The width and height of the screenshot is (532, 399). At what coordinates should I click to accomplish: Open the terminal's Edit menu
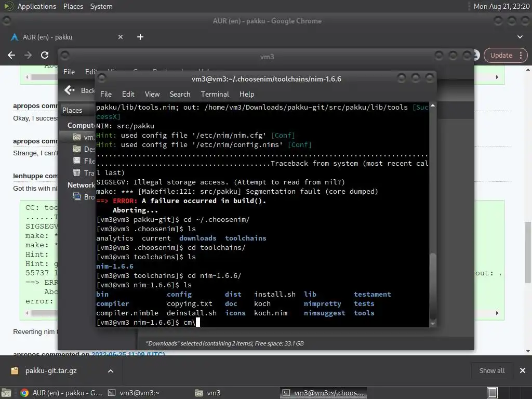click(128, 94)
